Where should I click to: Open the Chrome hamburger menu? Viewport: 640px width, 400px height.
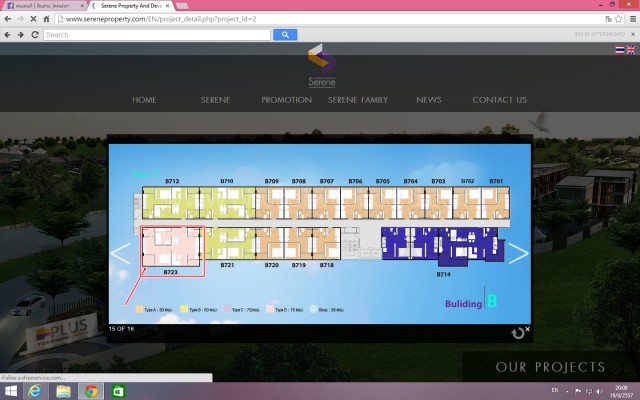coord(633,19)
